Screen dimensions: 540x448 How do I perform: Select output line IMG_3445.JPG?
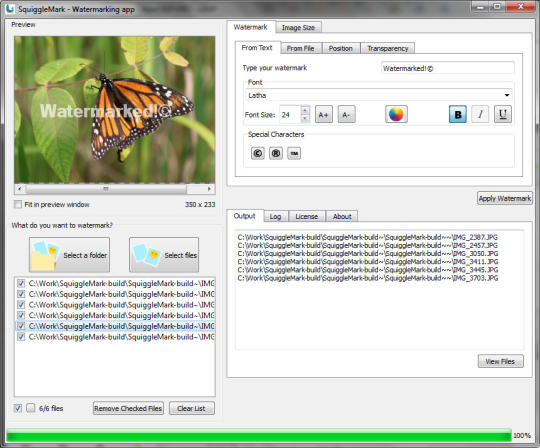click(368, 270)
